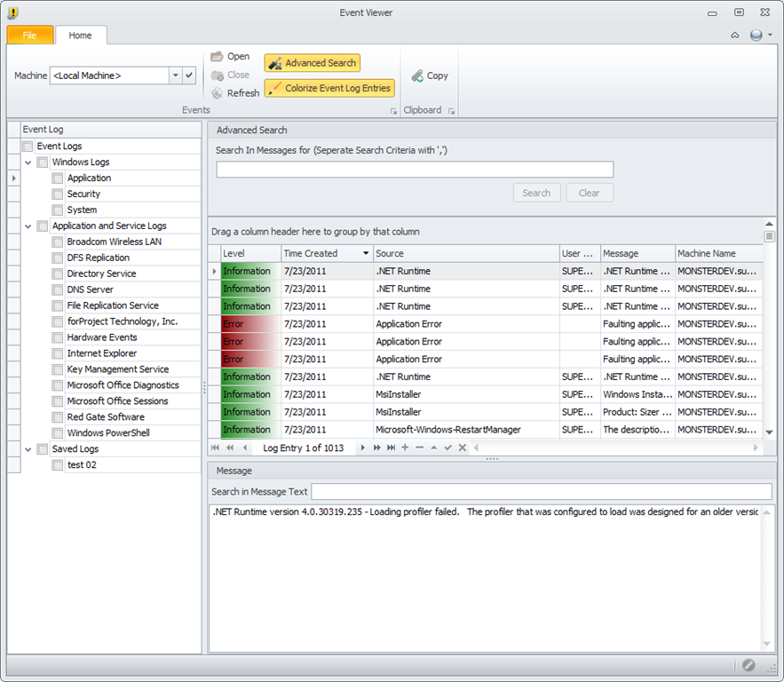The height and width of the screenshot is (682, 784).
Task: Click the Clear button
Action: pyautogui.click(x=589, y=193)
